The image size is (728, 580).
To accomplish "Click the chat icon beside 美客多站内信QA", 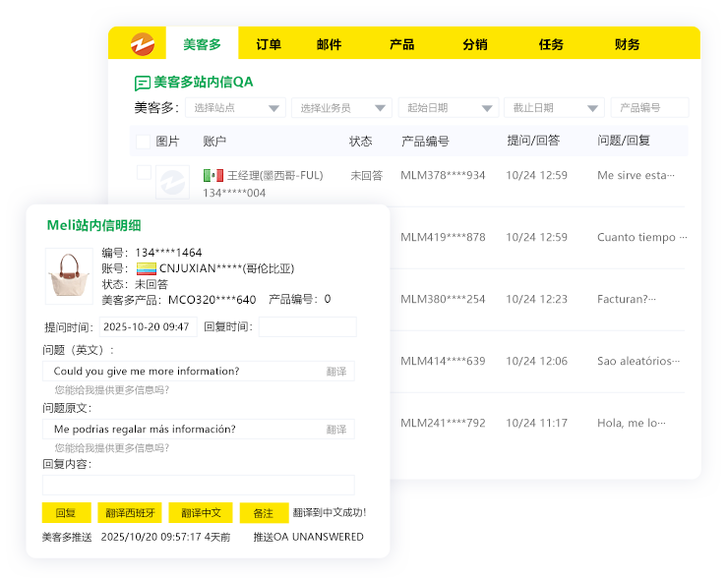I will (143, 84).
